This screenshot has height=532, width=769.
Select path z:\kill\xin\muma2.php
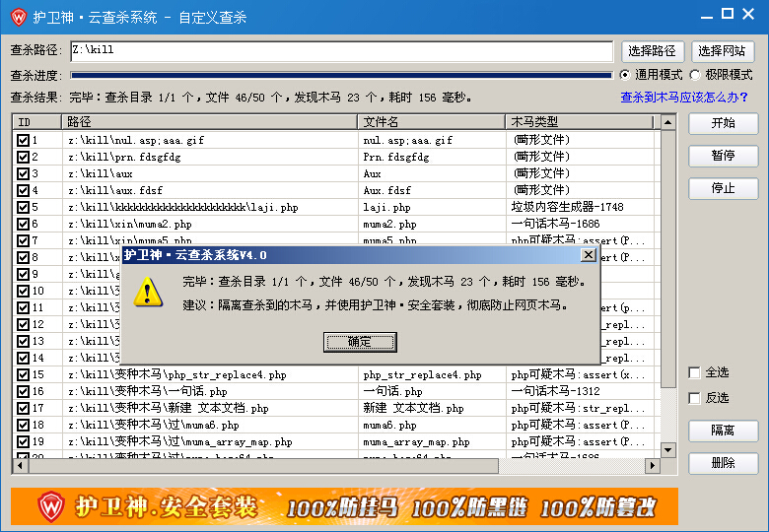130,225
